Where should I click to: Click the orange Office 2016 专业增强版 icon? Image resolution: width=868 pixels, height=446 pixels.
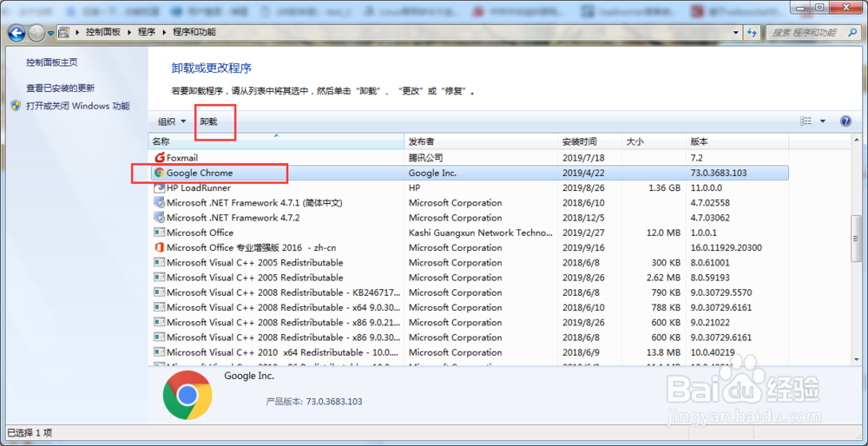point(160,247)
